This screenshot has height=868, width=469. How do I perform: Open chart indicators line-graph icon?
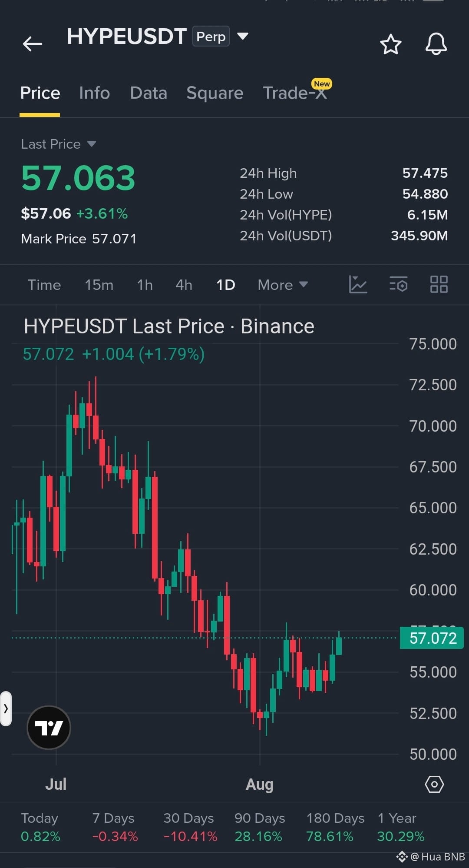coord(358,285)
